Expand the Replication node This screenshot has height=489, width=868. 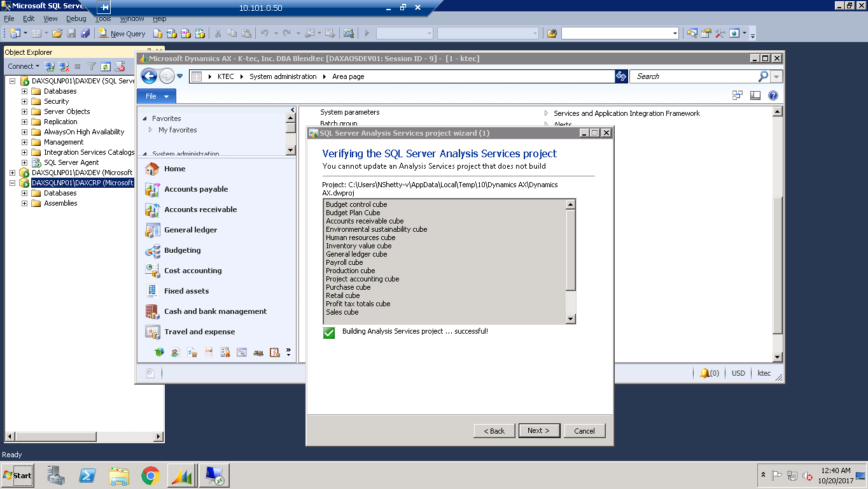[x=25, y=122]
